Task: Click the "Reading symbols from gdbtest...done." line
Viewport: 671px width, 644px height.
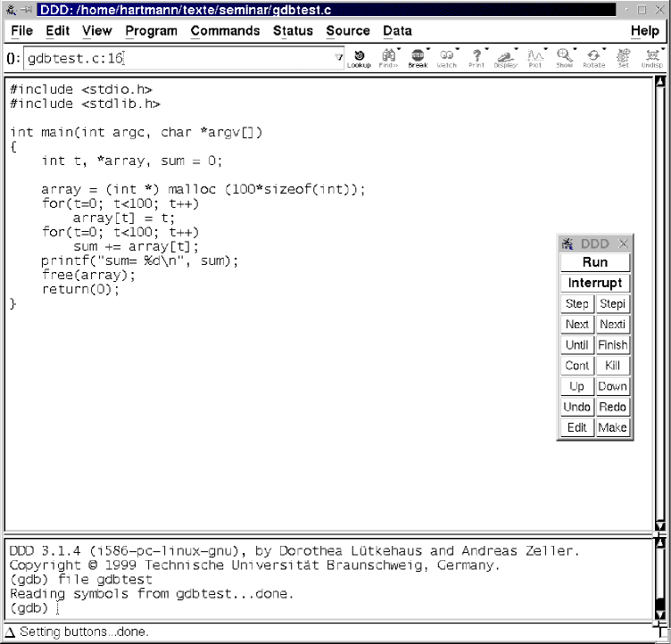Action: click(152, 594)
